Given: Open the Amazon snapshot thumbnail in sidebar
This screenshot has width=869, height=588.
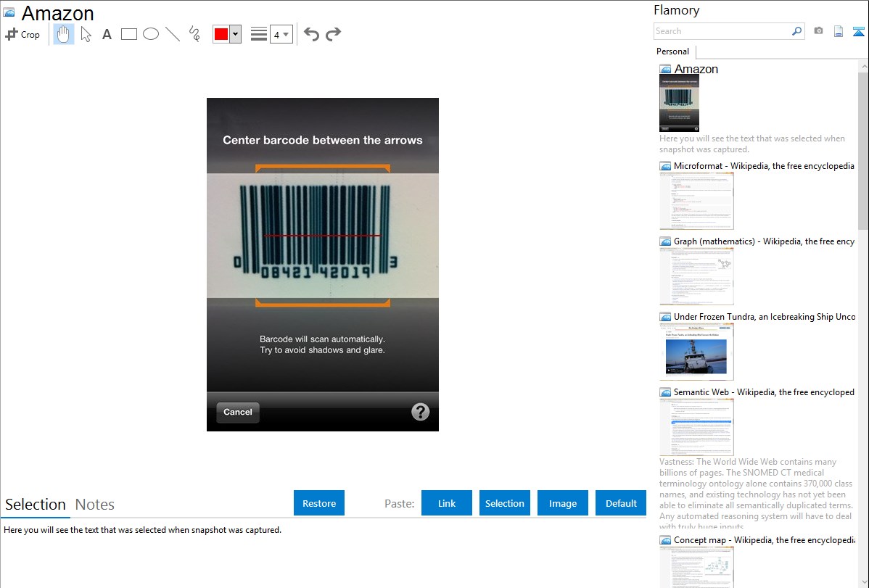Looking at the screenshot, I should click(680, 103).
